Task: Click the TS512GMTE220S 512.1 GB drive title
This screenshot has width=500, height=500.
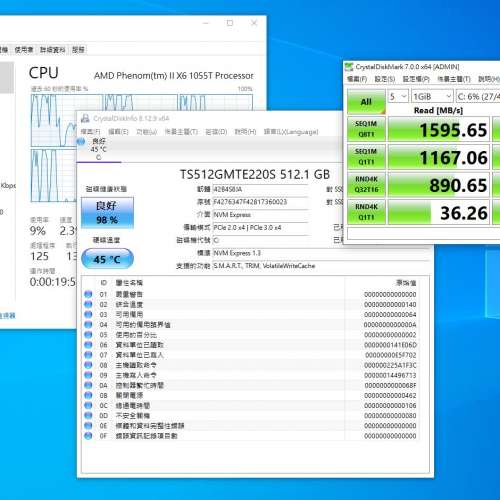Action: point(255,174)
